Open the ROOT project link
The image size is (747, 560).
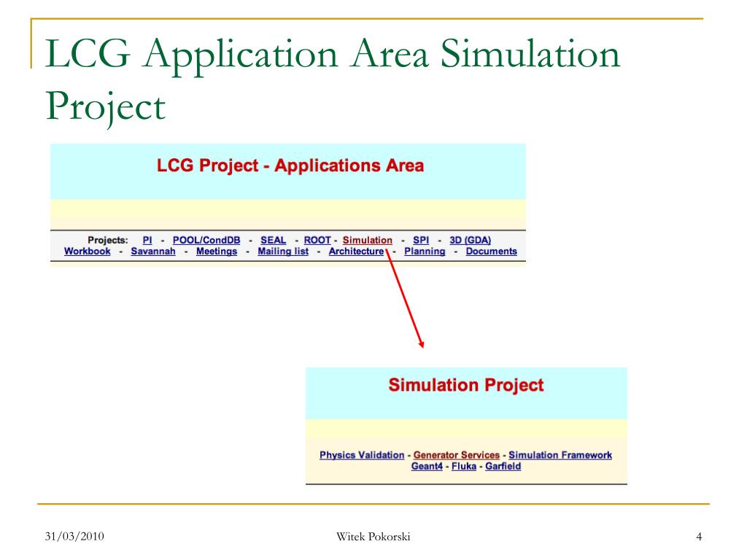[317, 240]
